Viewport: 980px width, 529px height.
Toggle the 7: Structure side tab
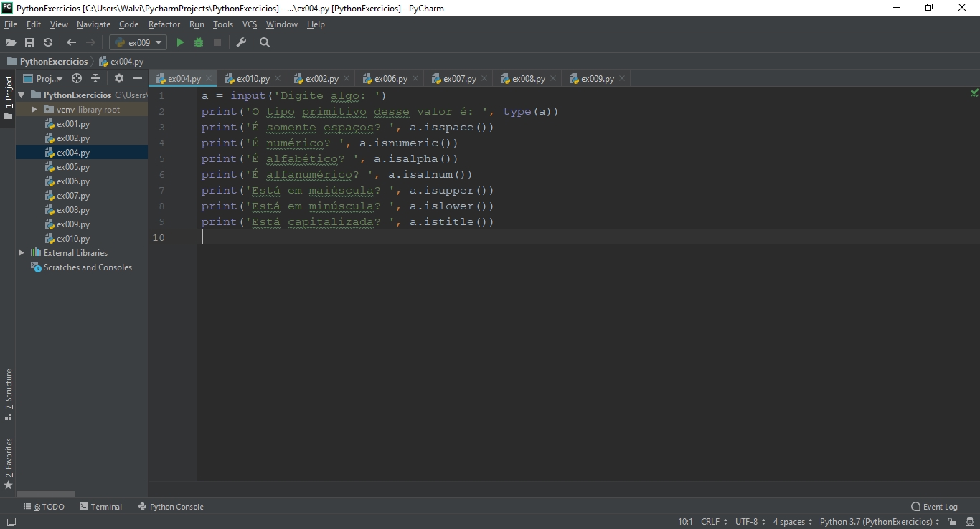8,394
